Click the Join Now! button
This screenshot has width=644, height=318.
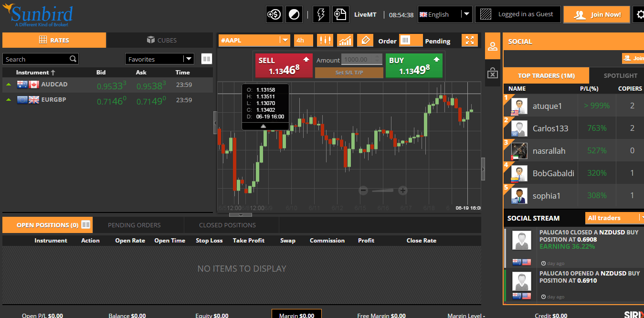tap(596, 14)
